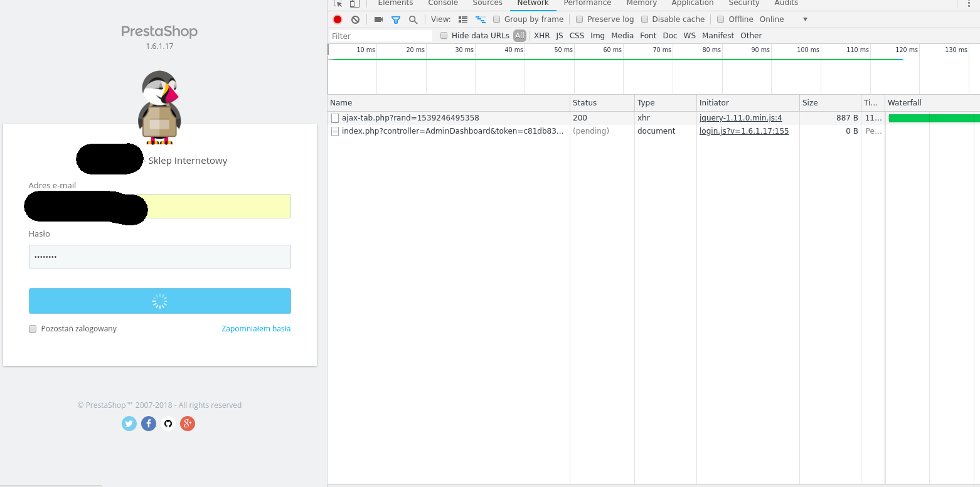Enable the Disable cache checkbox
The image size is (980, 487).
(x=644, y=19)
